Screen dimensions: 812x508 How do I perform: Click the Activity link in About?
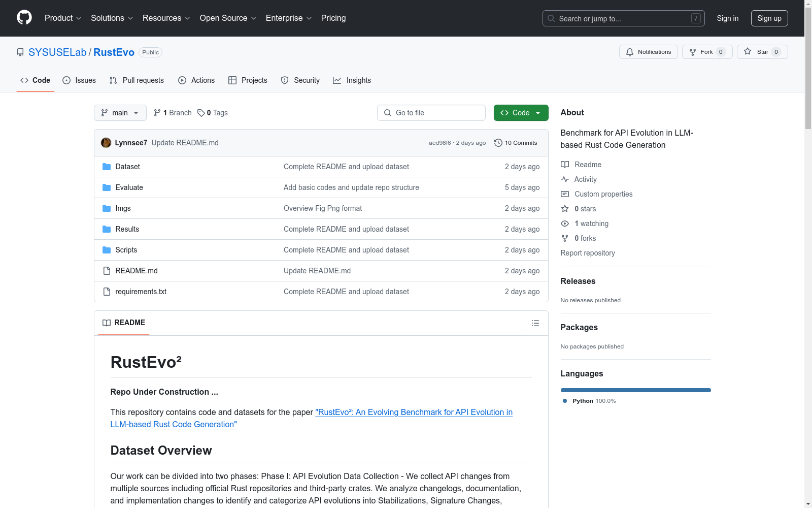(x=585, y=179)
